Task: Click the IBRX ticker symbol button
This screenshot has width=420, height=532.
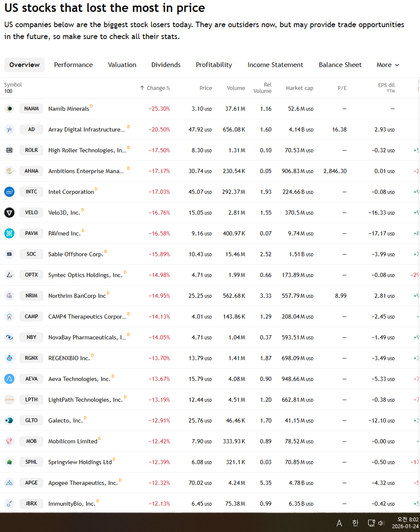Action: coord(31,504)
